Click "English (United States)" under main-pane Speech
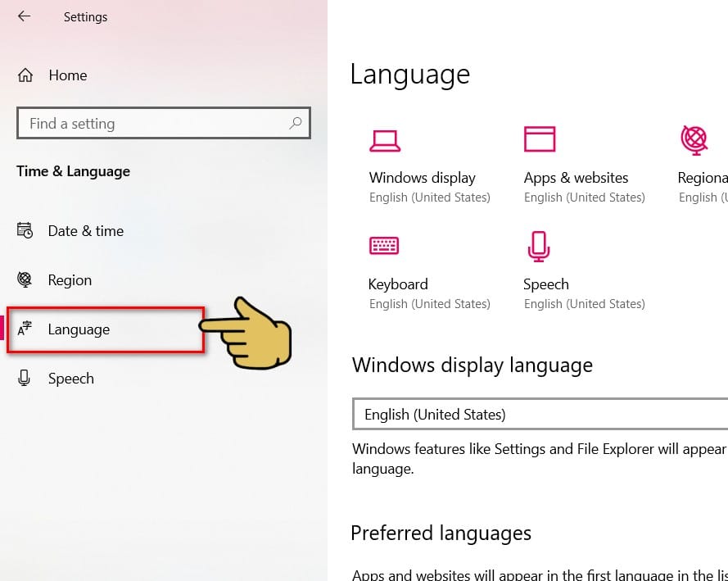Image resolution: width=728 pixels, height=581 pixels. 585,304
